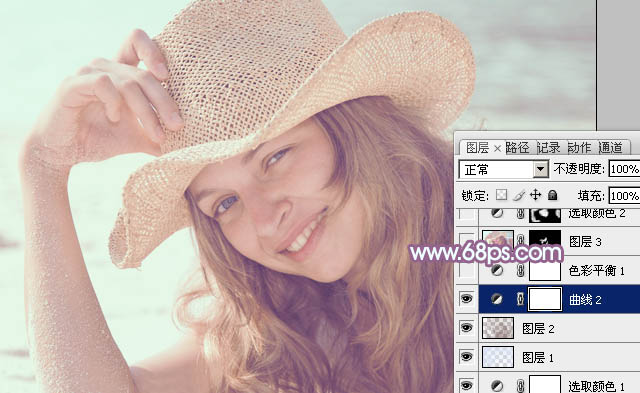Image resolution: width=640 pixels, height=393 pixels.
Task: Hide the 图层 2 layer visibility
Action: (467, 328)
